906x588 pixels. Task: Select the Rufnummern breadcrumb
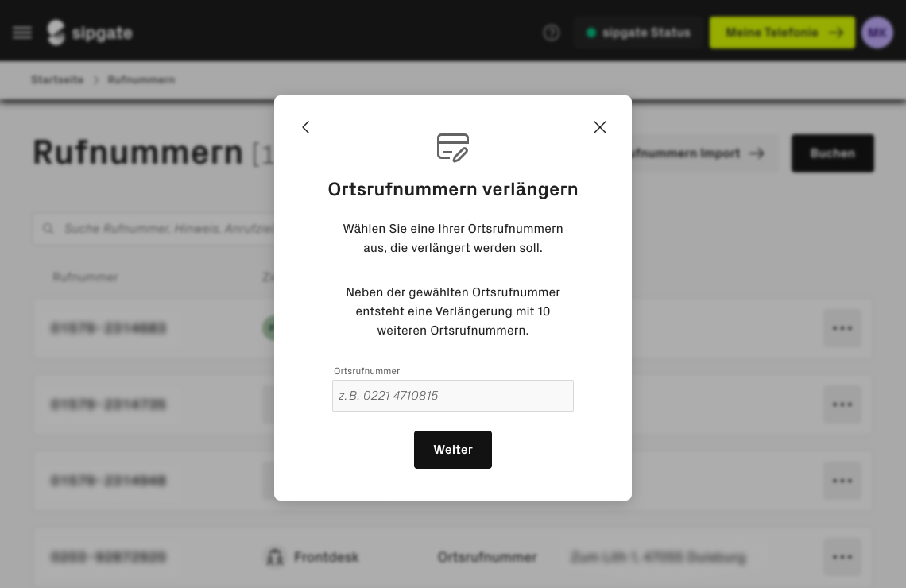click(141, 79)
